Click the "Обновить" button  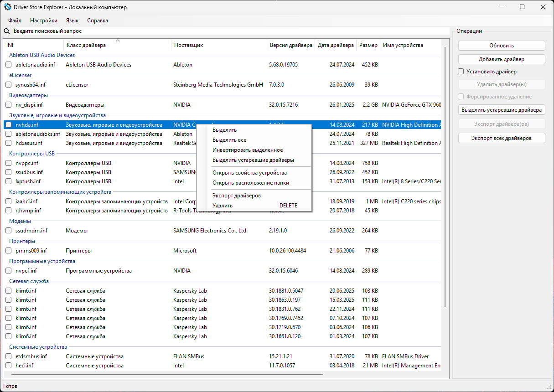[502, 46]
